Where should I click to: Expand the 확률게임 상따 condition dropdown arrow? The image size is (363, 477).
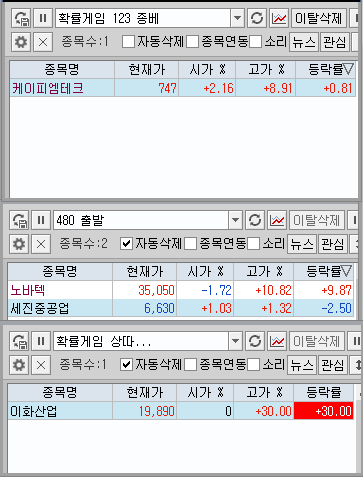pyautogui.click(x=235, y=341)
